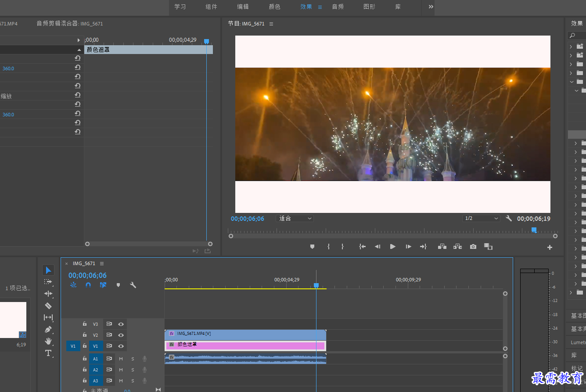Switch to the 组件 workspace
This screenshot has width=586, height=392.
pyautogui.click(x=211, y=7)
